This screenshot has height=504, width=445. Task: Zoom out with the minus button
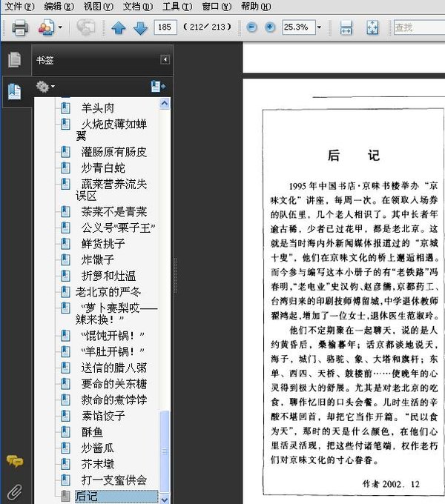[251, 27]
